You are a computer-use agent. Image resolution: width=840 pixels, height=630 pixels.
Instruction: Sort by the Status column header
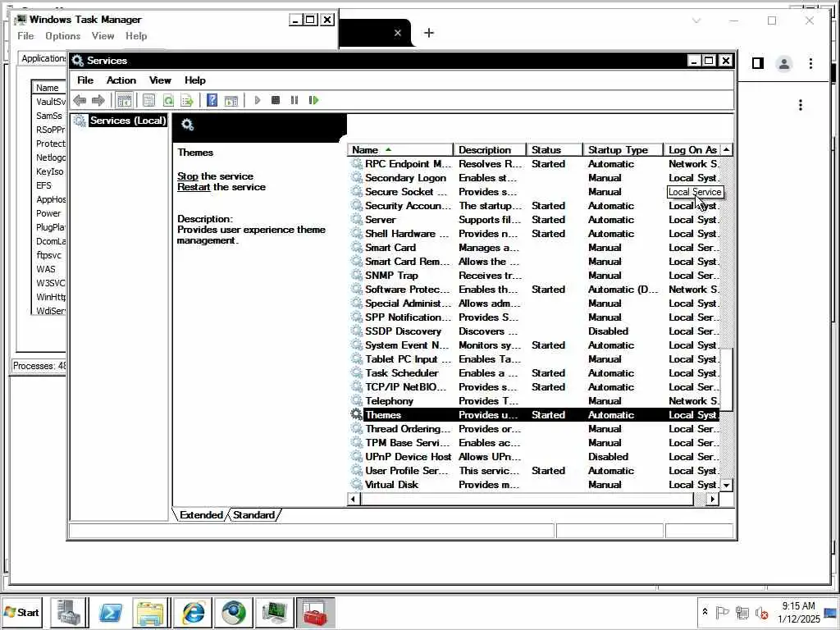tap(555, 150)
